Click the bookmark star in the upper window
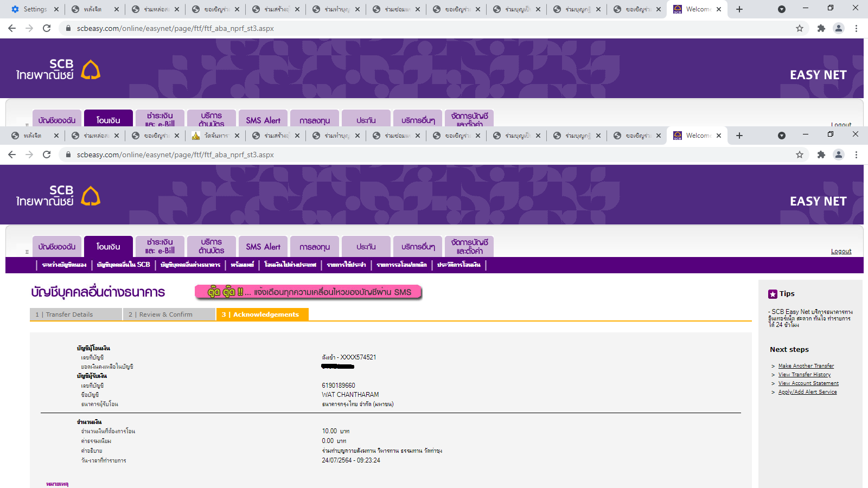This screenshot has height=488, width=868. 800,28
